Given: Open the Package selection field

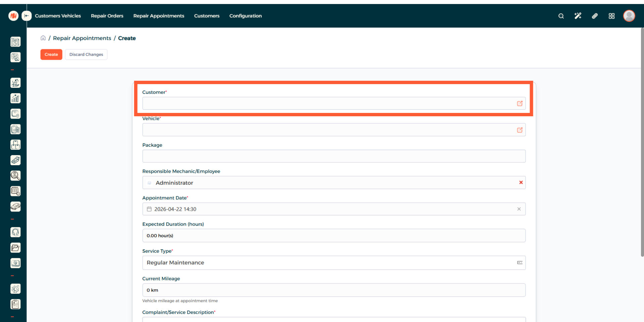Looking at the screenshot, I should (334, 156).
